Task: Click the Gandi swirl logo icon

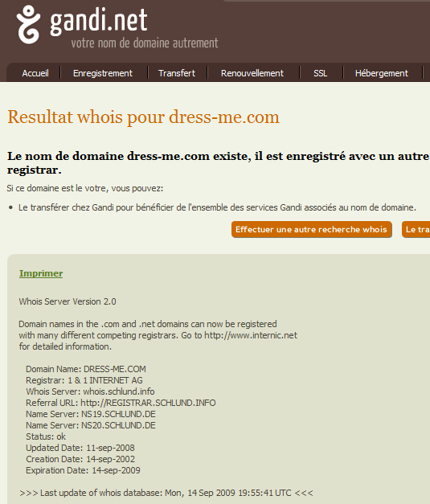Action: click(x=28, y=24)
